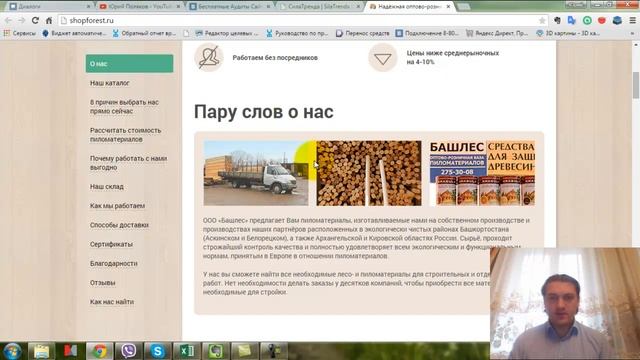Click the red extension icon in toolbar
Image resolution: width=640 pixels, height=360 pixels.
(x=602, y=20)
